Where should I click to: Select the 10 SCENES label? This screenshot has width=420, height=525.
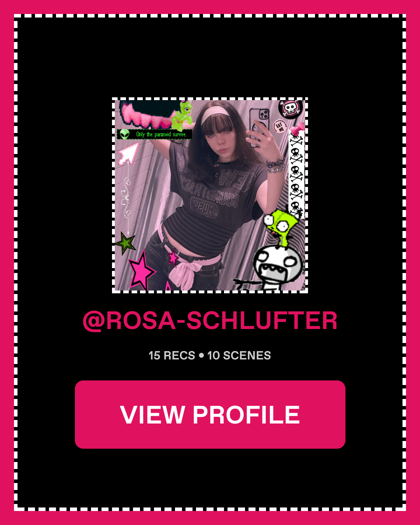(239, 356)
